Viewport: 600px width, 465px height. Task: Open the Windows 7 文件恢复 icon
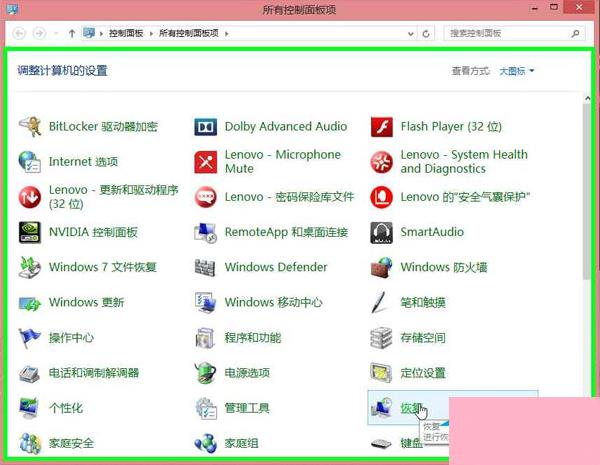coord(30,267)
